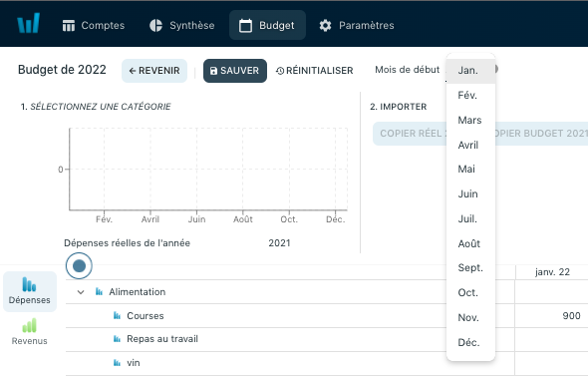588x376 pixels.
Task: Click the 2021 year value
Action: tap(279, 243)
